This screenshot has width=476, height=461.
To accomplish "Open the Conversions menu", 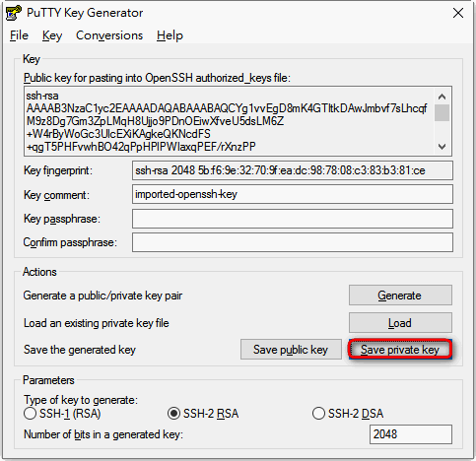I will [109, 35].
